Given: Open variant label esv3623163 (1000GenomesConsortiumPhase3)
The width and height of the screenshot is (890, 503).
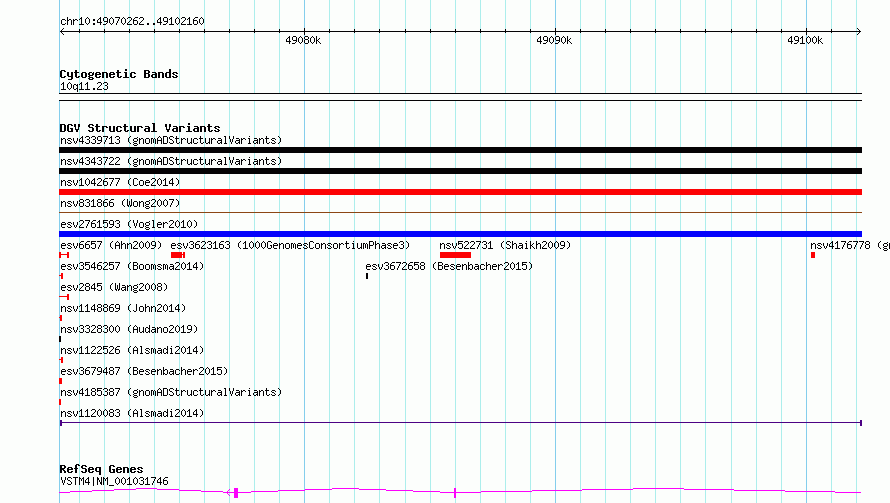Looking at the screenshot, I should click(x=290, y=245).
